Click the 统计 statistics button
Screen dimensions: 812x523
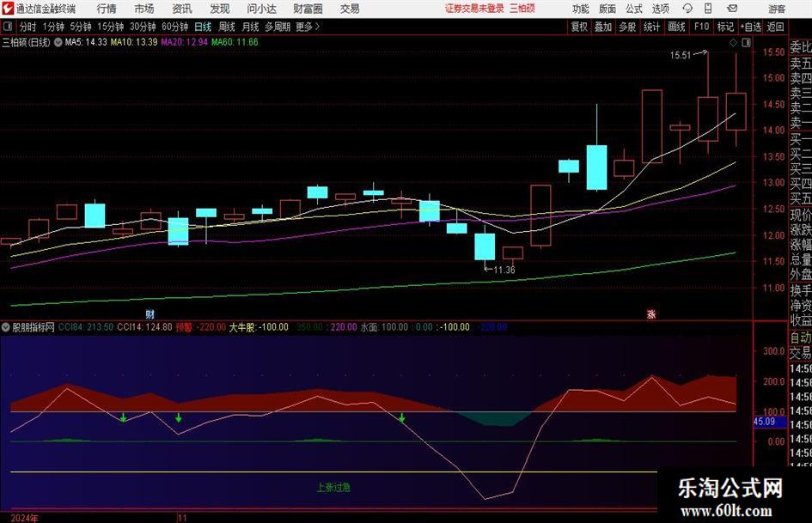point(651,27)
